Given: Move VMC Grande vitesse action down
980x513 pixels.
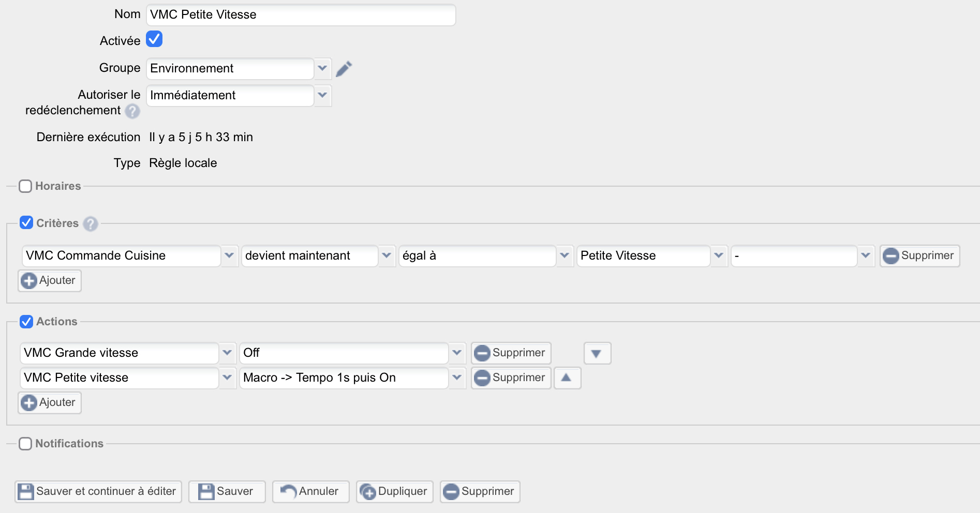Looking at the screenshot, I should click(597, 353).
